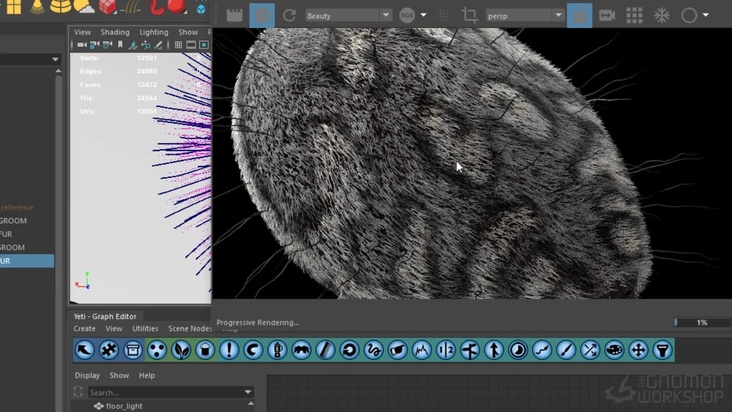Click the clapperboard render icon in render view
The image size is (732, 412).
pyautogui.click(x=234, y=15)
